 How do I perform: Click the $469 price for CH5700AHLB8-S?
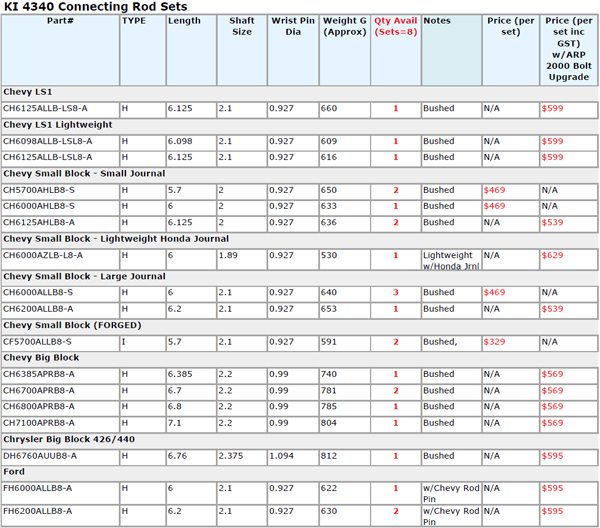[x=494, y=190]
